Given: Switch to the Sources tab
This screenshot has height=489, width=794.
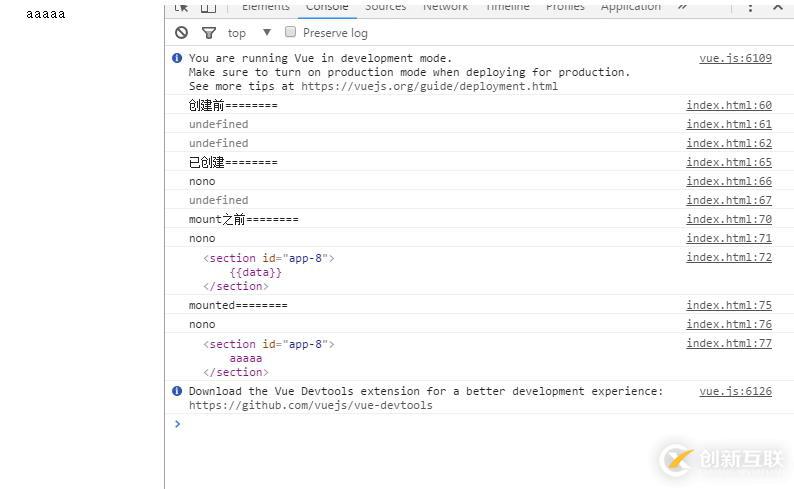Looking at the screenshot, I should pos(385,6).
